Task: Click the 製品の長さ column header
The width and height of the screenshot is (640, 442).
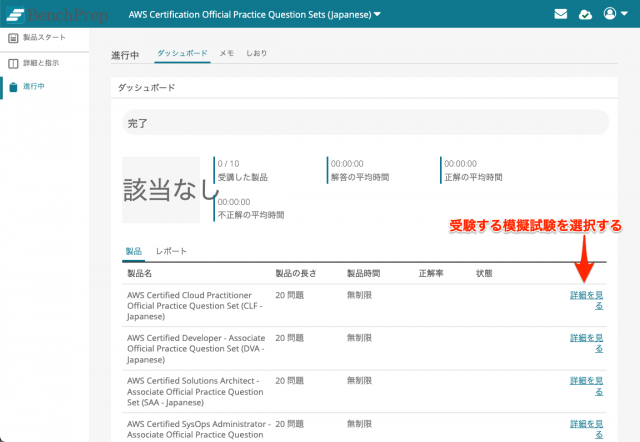Action: [x=296, y=273]
